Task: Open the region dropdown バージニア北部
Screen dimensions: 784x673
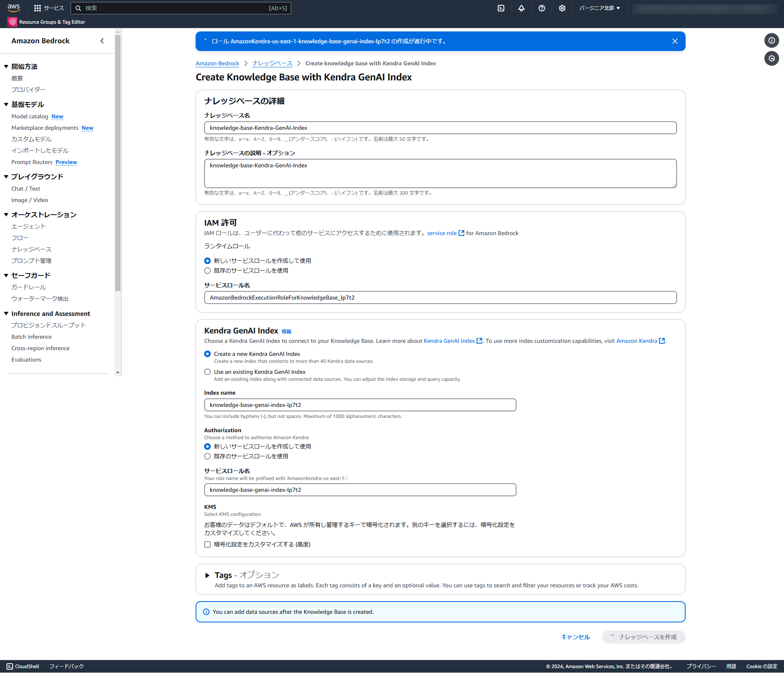Action: point(599,8)
